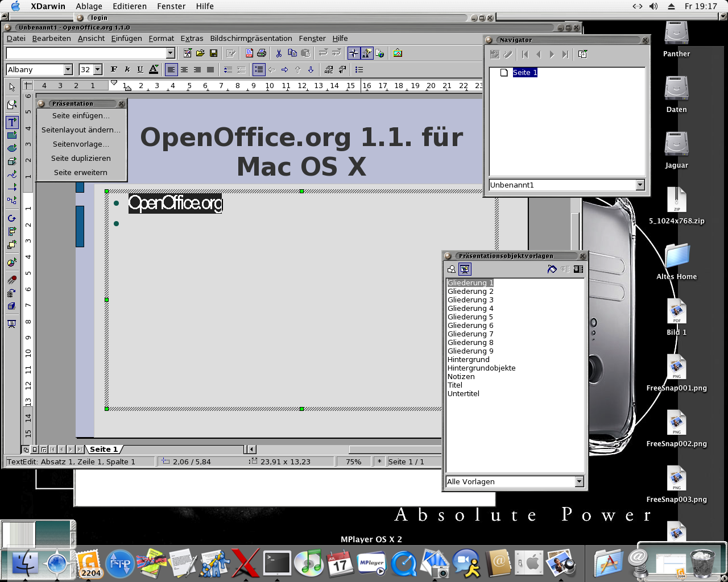Select the Text tool in left toolbar
Screen dimensions: 728x582
12,122
